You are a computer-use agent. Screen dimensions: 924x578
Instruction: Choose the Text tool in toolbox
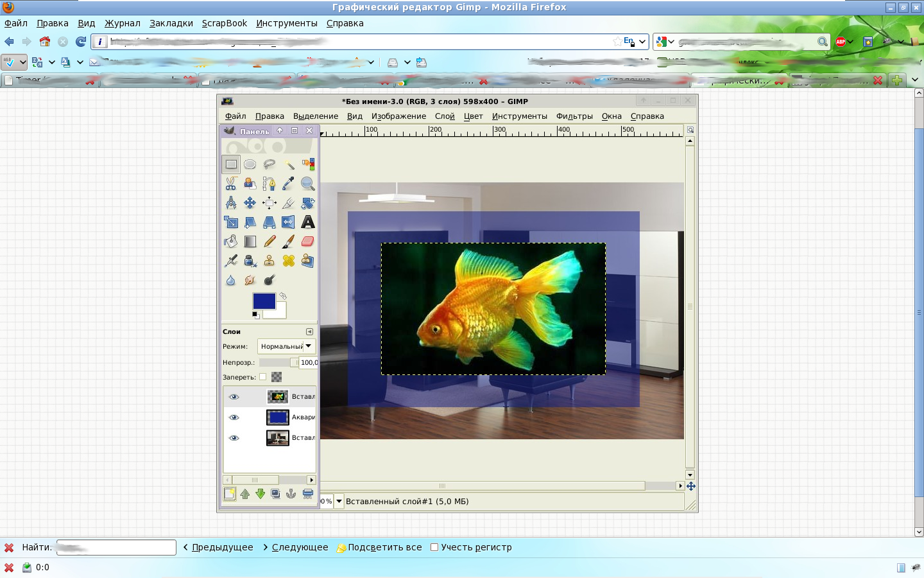click(x=308, y=222)
